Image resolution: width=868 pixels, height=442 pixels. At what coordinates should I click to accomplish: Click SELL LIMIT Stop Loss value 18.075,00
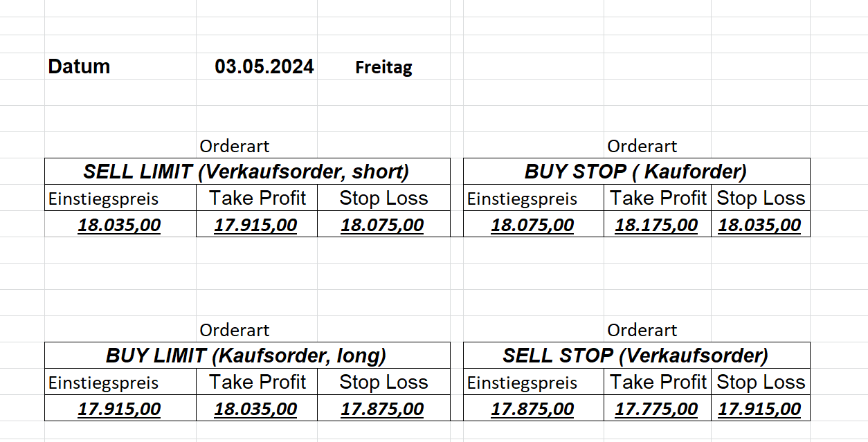click(x=382, y=225)
